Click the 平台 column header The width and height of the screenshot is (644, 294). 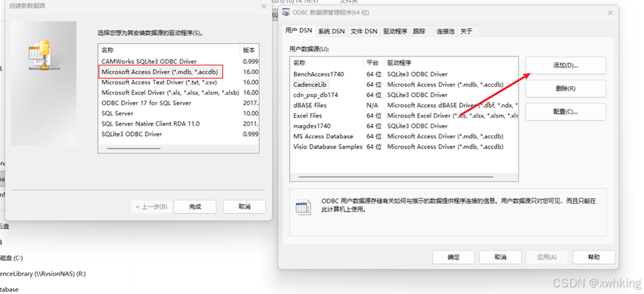(x=374, y=63)
